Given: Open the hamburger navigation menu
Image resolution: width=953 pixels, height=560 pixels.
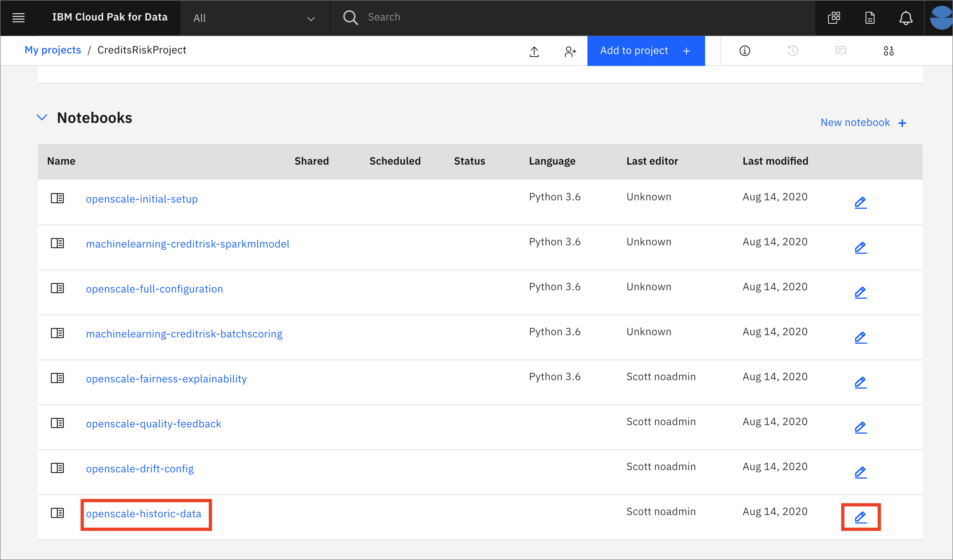Looking at the screenshot, I should click(x=18, y=17).
